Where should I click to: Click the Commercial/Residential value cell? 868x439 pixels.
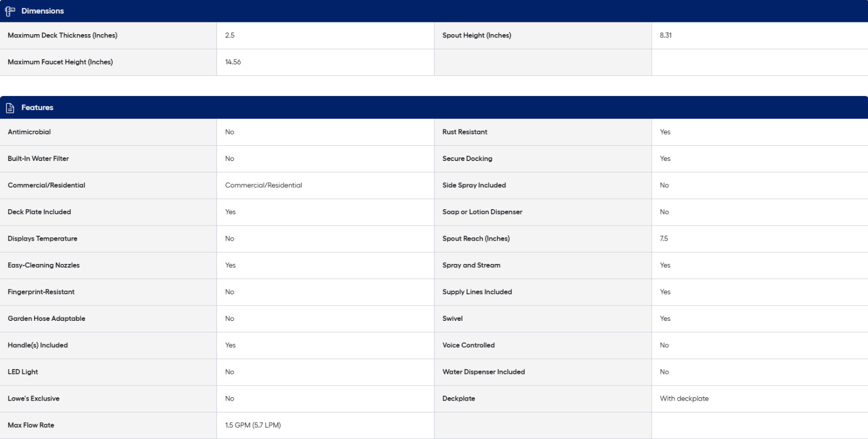coord(264,185)
